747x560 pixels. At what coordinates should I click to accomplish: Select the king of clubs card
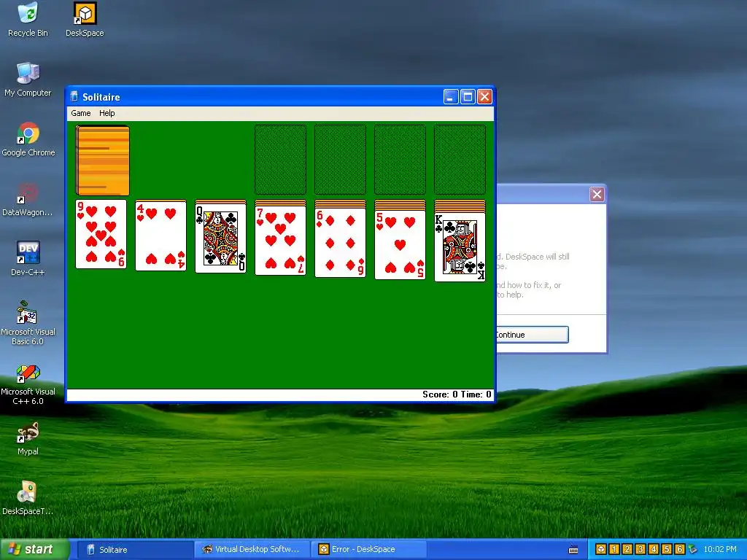point(460,247)
